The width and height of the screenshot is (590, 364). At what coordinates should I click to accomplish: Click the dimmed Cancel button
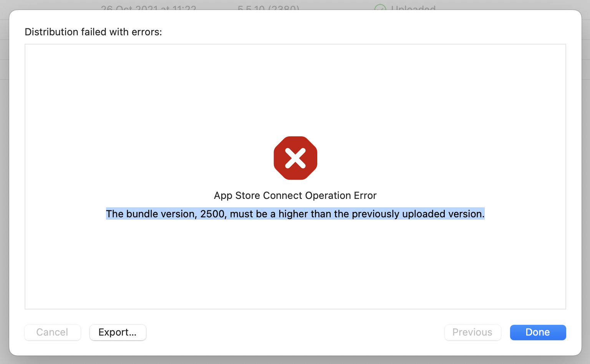point(53,332)
